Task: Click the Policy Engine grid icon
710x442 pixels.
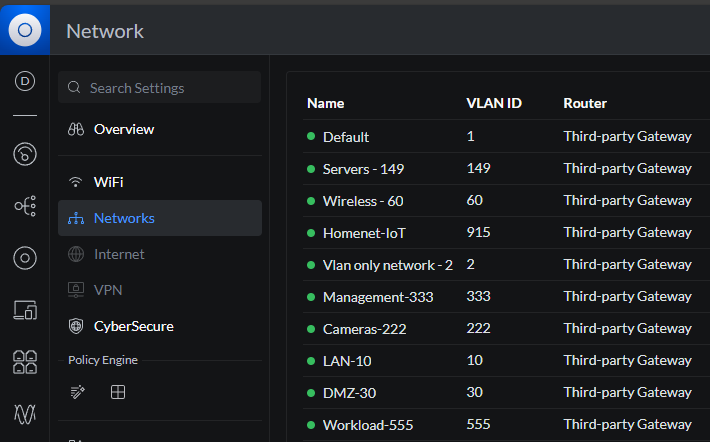Action: pyautogui.click(x=118, y=392)
